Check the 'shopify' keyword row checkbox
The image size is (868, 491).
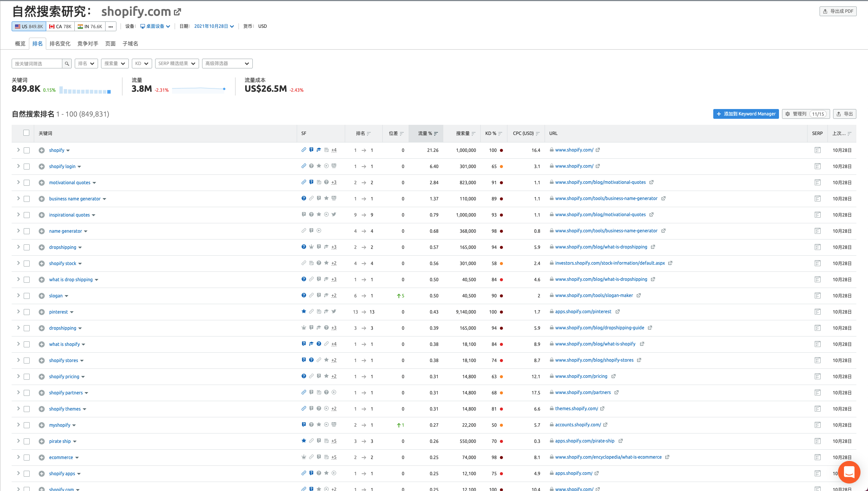click(27, 150)
